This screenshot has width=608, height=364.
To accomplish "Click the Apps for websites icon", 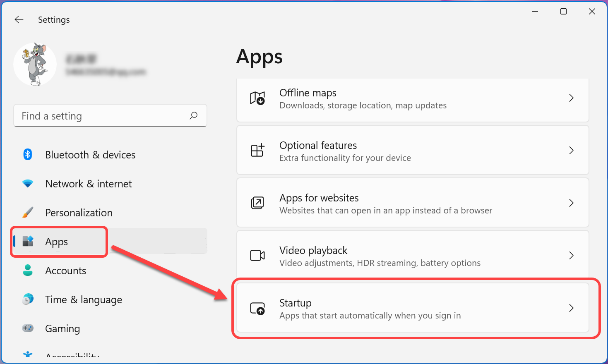I will (257, 203).
